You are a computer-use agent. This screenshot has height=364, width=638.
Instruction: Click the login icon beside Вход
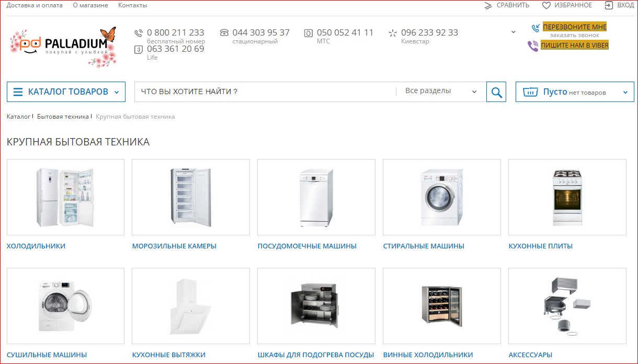pyautogui.click(x=609, y=5)
